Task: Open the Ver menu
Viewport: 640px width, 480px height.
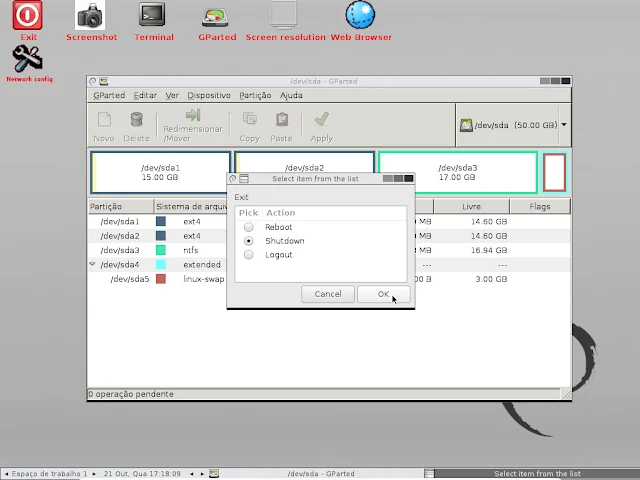Action: click(172, 95)
